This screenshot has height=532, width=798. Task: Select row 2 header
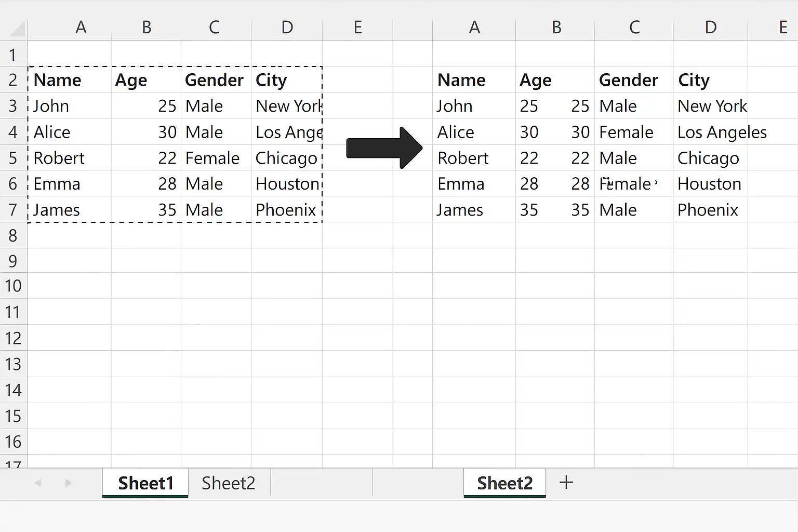(x=14, y=80)
